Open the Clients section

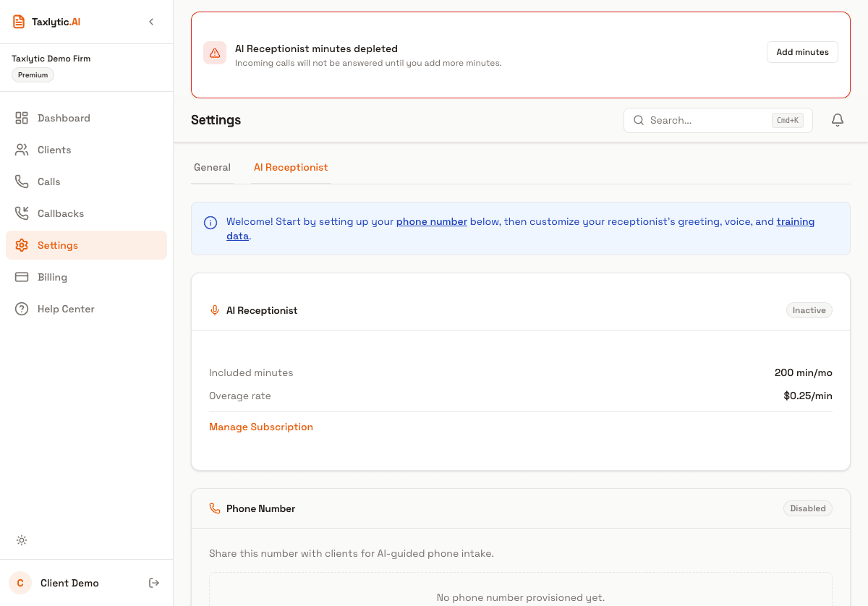[x=54, y=150]
